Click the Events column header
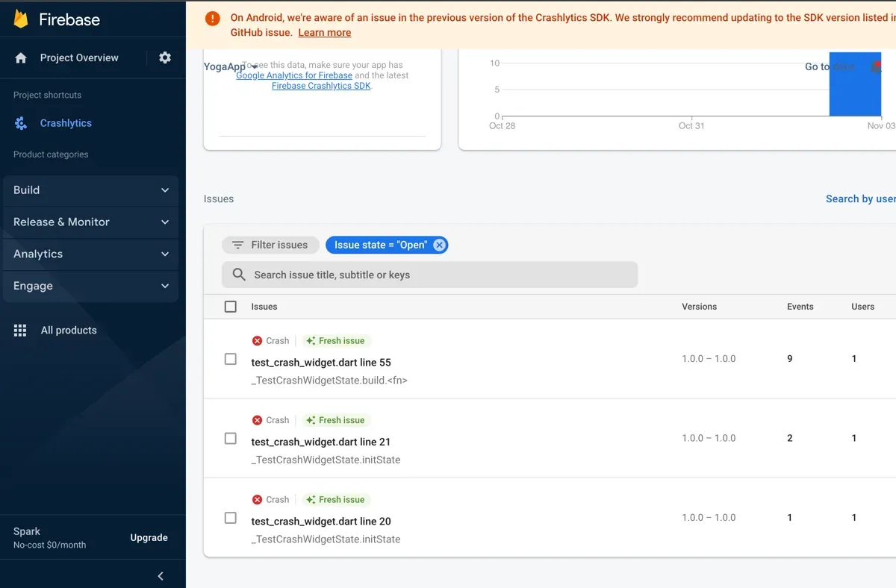This screenshot has width=896, height=588. (800, 307)
